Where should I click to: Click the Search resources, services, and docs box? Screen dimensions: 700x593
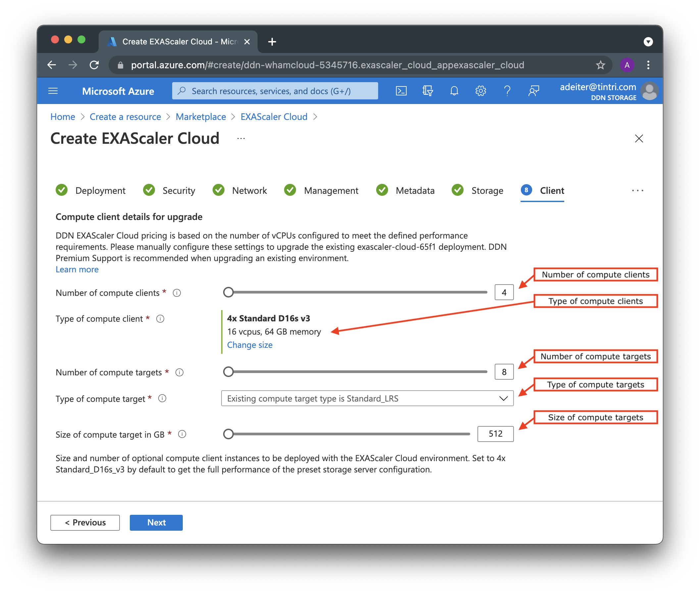[x=275, y=91]
